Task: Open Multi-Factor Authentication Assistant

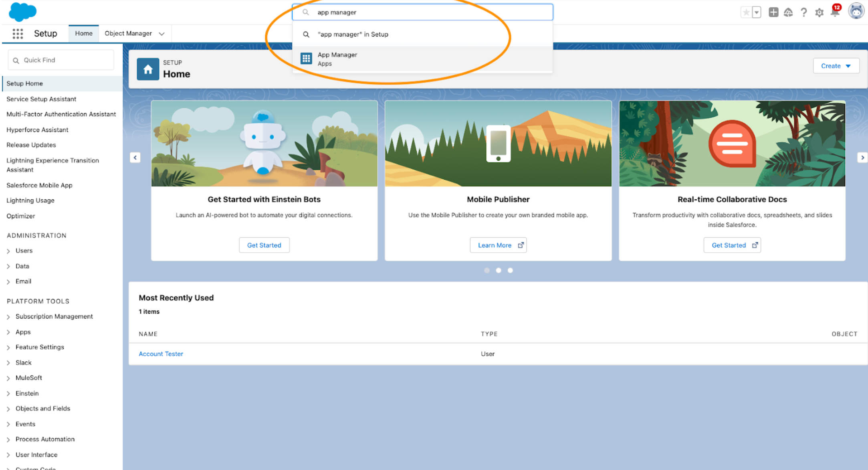Action: [61, 114]
